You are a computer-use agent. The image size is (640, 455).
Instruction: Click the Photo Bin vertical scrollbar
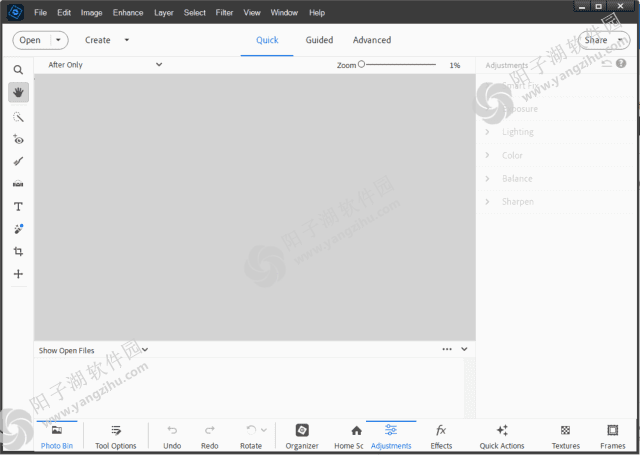(470, 388)
